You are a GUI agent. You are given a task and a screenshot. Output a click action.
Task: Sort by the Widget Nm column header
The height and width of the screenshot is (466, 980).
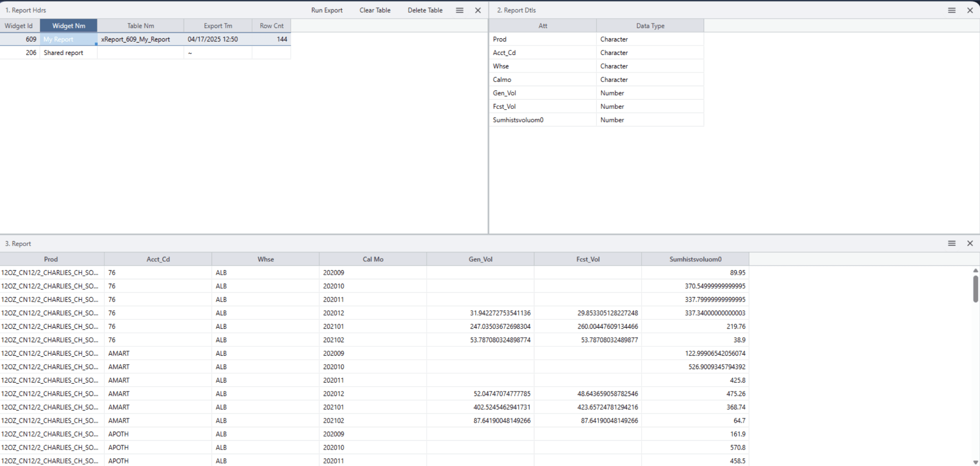pos(69,25)
